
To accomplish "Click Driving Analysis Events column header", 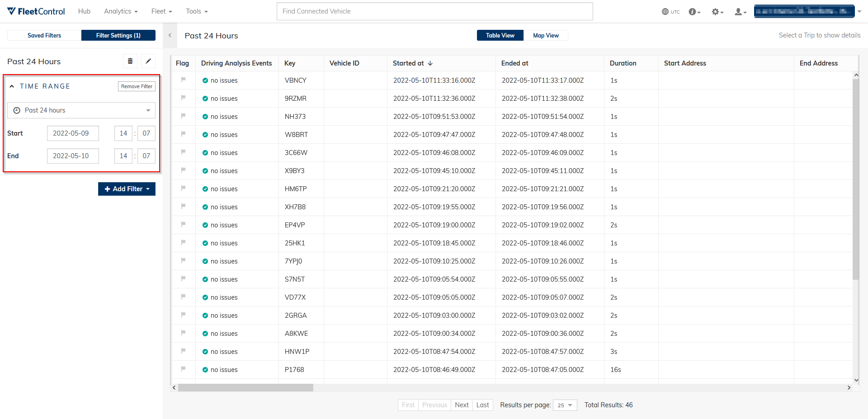I will point(236,63).
